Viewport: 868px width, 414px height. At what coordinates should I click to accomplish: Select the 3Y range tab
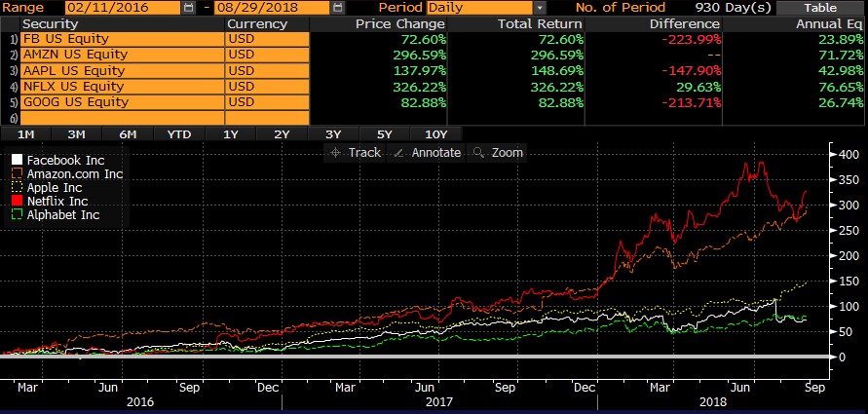click(x=333, y=134)
